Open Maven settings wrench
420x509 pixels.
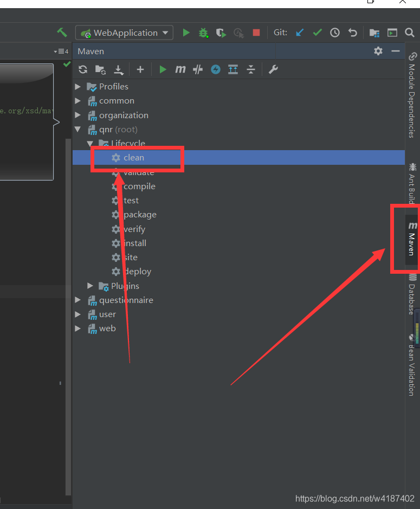pos(273,69)
